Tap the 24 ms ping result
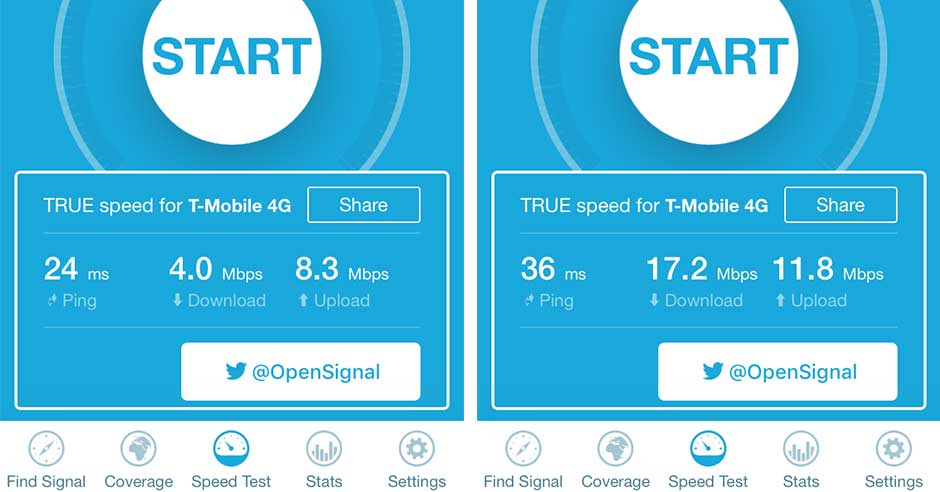940x492 pixels. [76, 269]
